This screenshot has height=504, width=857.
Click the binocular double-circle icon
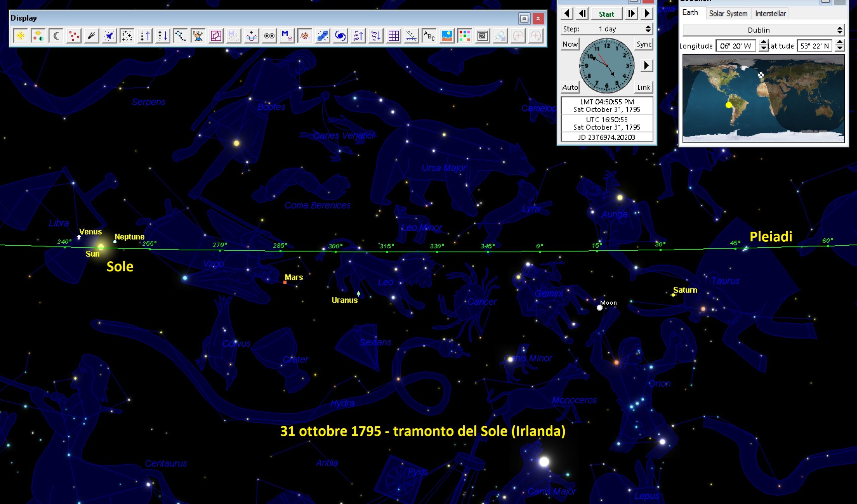(x=269, y=36)
